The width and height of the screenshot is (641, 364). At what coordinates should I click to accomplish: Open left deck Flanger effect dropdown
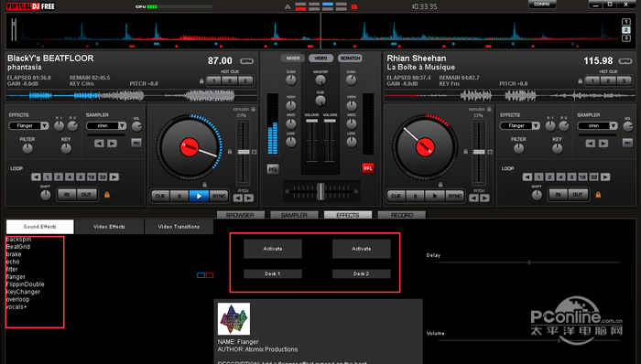pos(45,125)
